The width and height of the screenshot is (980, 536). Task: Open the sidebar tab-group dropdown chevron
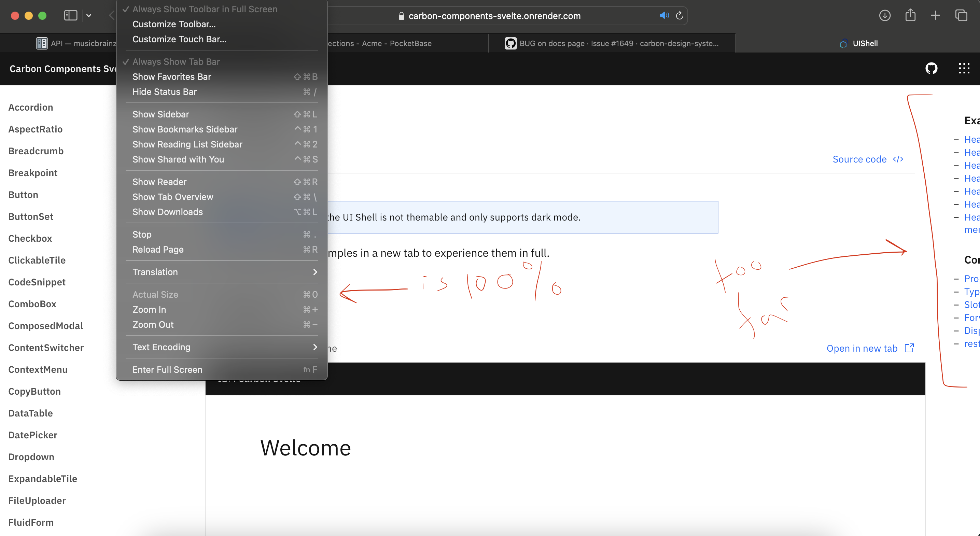[x=89, y=16]
